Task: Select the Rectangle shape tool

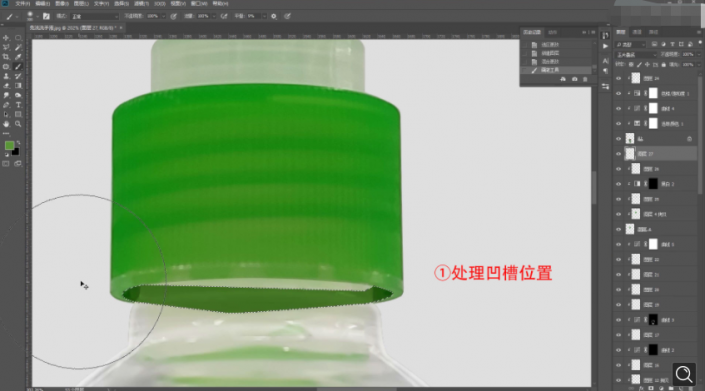Action: coord(18,115)
